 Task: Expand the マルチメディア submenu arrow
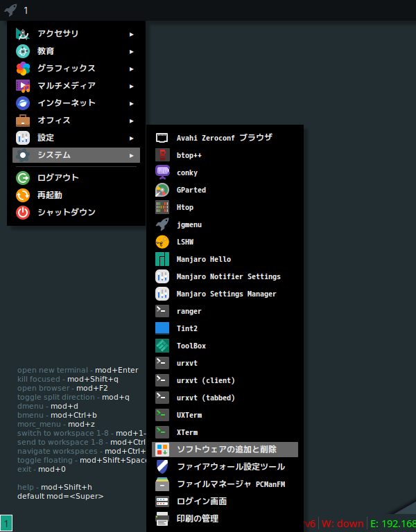(x=132, y=86)
